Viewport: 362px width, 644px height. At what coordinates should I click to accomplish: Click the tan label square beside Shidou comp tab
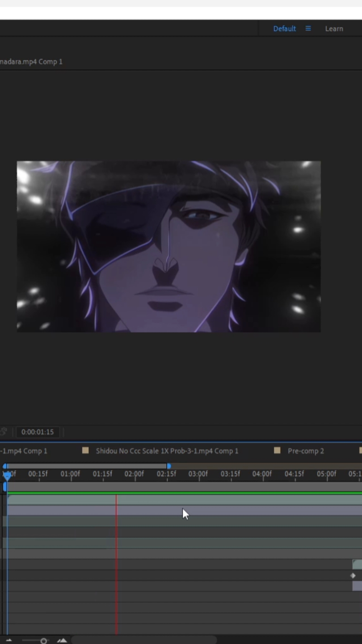[x=85, y=450]
